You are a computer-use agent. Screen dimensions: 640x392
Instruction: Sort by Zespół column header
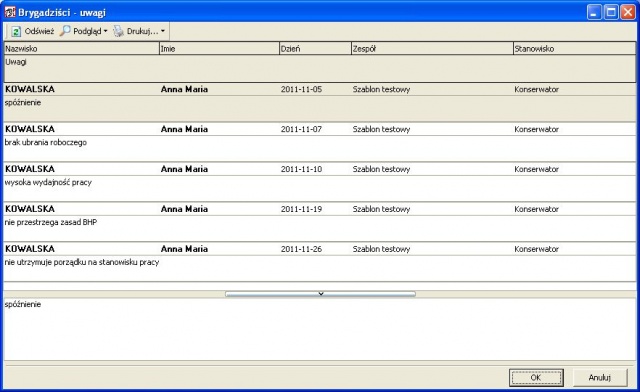click(x=432, y=49)
